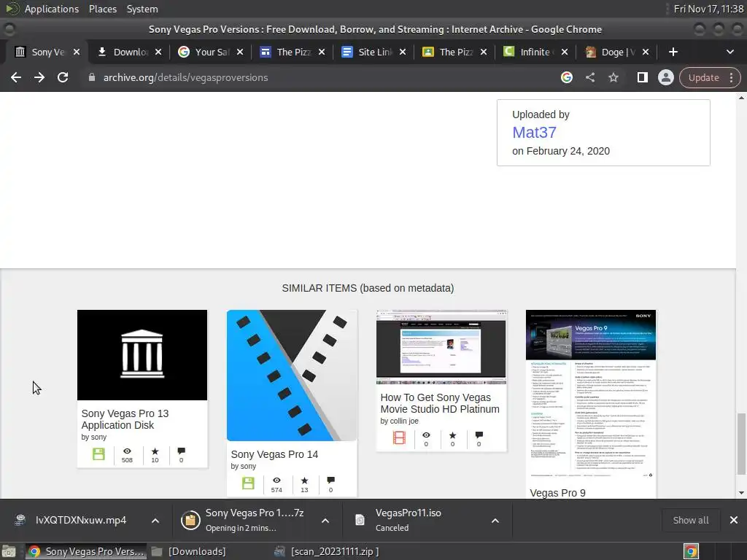
Task: Click the clock Fri Nov 17, 11:38
Action: click(708, 9)
